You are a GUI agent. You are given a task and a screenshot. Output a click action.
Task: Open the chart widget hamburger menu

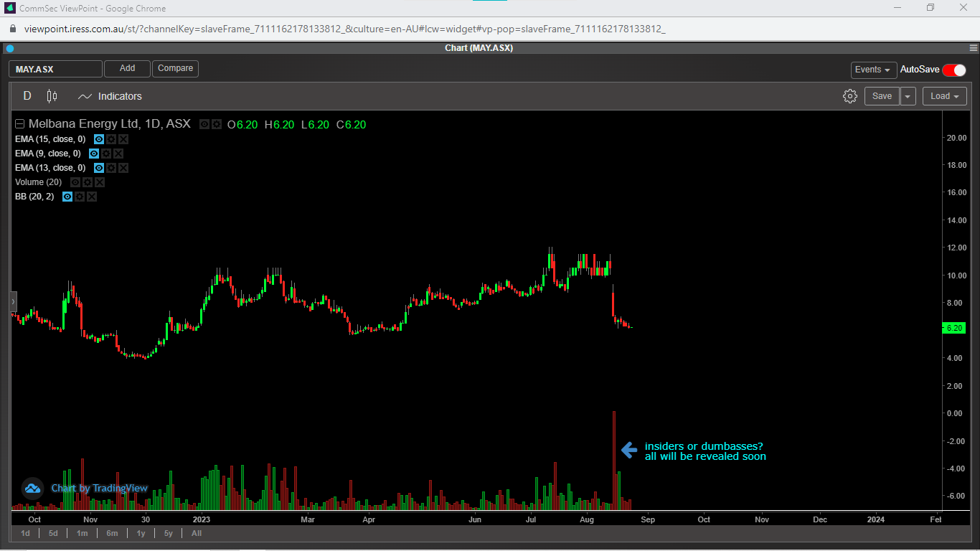(x=974, y=48)
